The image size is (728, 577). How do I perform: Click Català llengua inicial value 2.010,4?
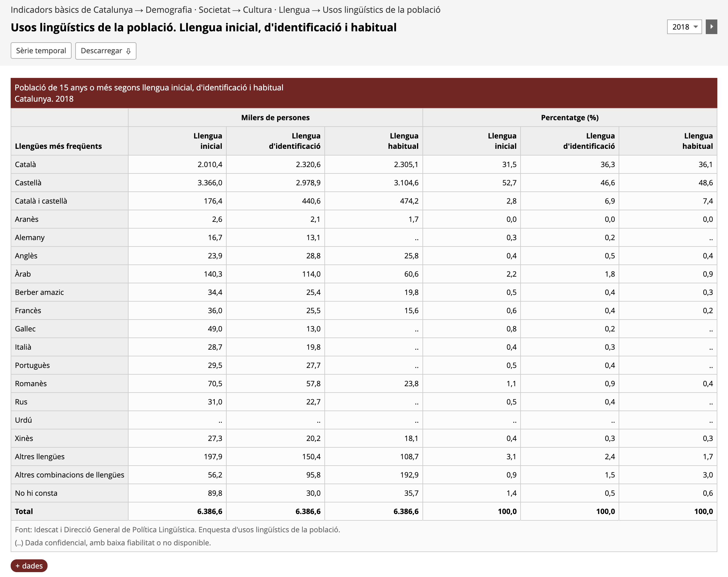pyautogui.click(x=210, y=164)
